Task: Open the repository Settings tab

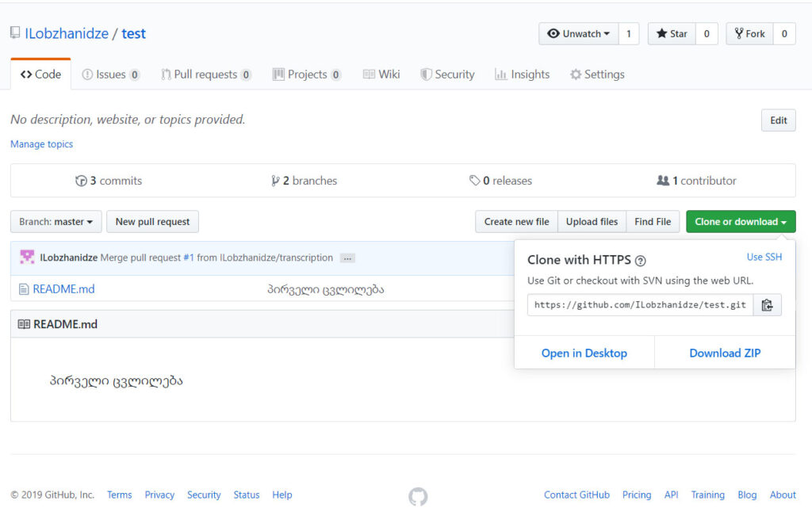Action: coord(597,74)
